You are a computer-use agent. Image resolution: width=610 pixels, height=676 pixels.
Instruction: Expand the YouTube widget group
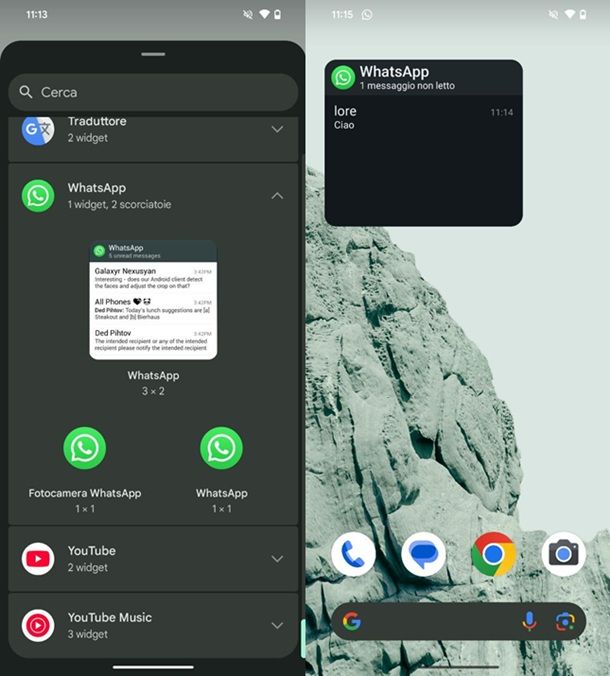(x=277, y=559)
